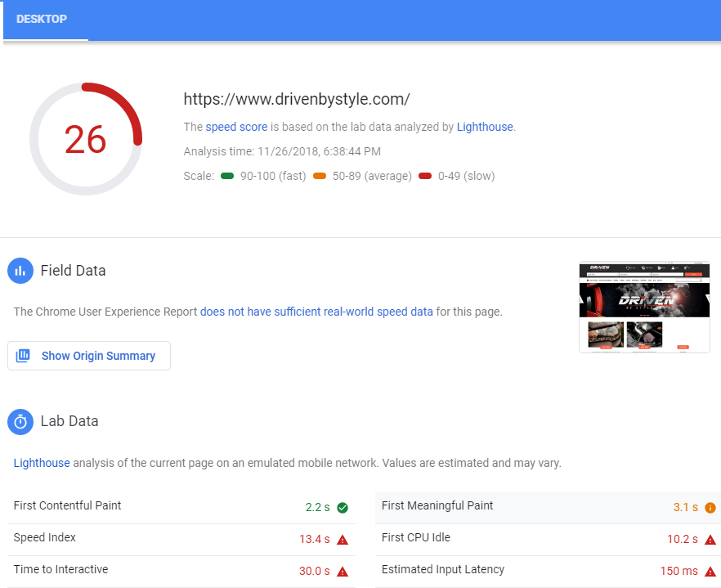Click red warning triangle beside Time to Interactive
Viewport: 721px width, 588px height.
point(343,572)
